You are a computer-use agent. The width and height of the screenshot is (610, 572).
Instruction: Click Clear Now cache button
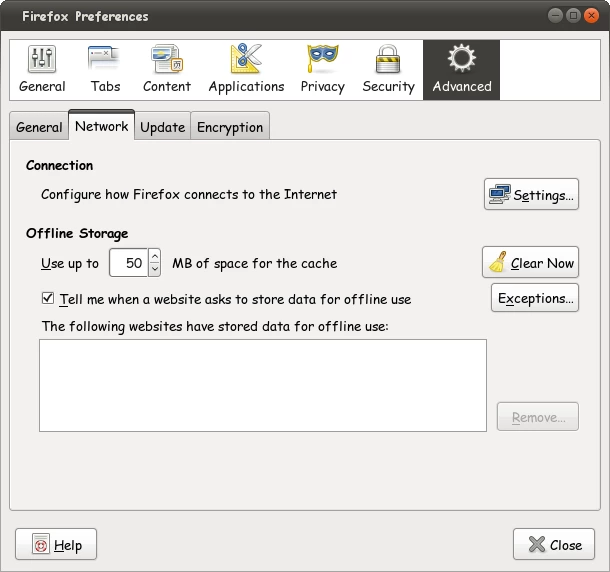click(531, 262)
